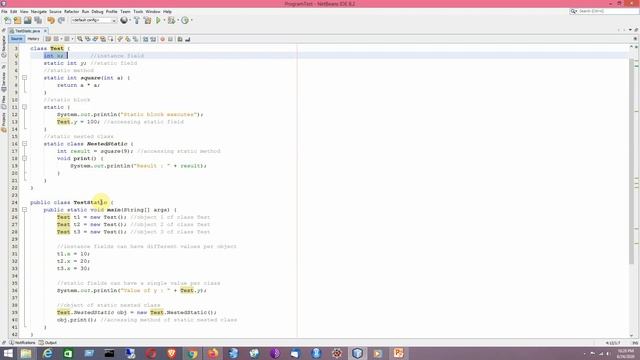Click Clean and Build Project icon

click(147, 20)
